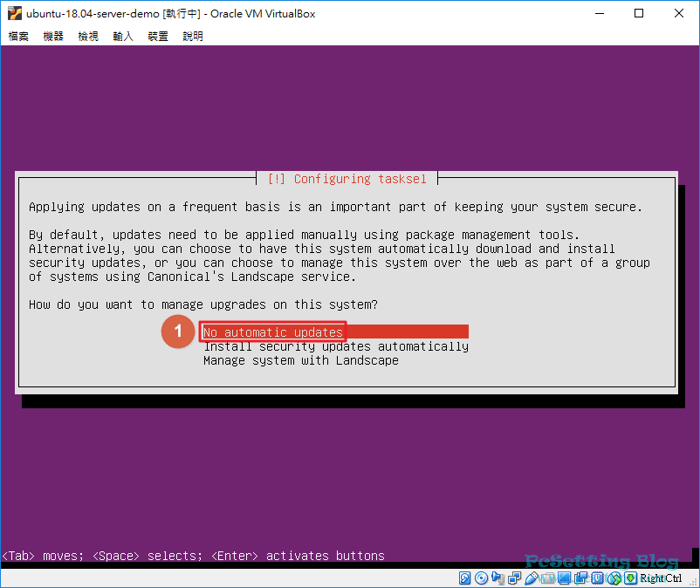This screenshot has width=700, height=588.
Task: Open the 機器 menu
Action: (53, 36)
